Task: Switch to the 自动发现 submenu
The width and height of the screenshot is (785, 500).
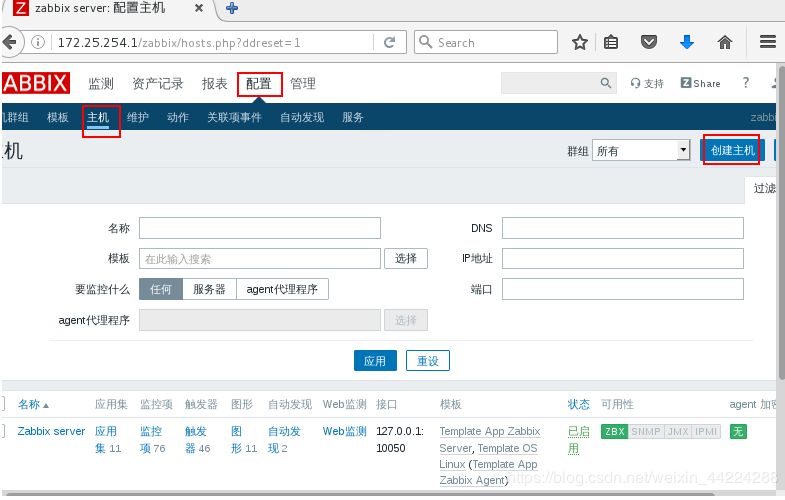Action: click(302, 117)
